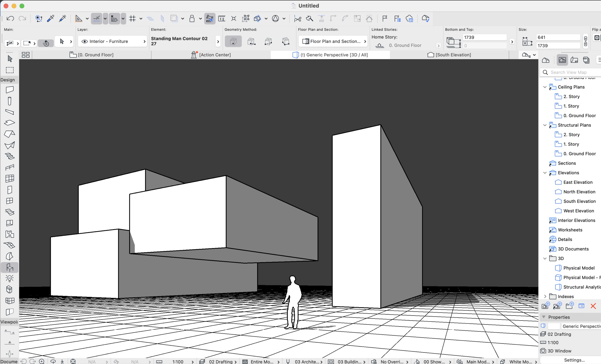Viewport: 601px width, 364px height.
Task: Collapse the Elevations folder
Action: point(545,173)
